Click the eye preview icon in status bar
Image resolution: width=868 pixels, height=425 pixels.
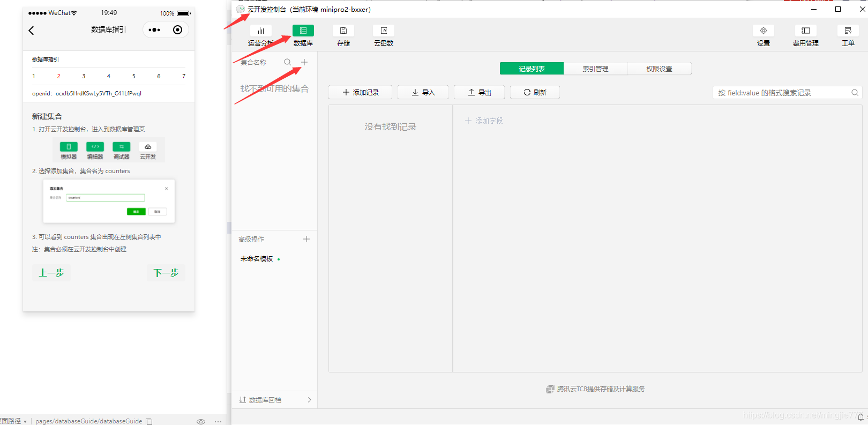[201, 421]
